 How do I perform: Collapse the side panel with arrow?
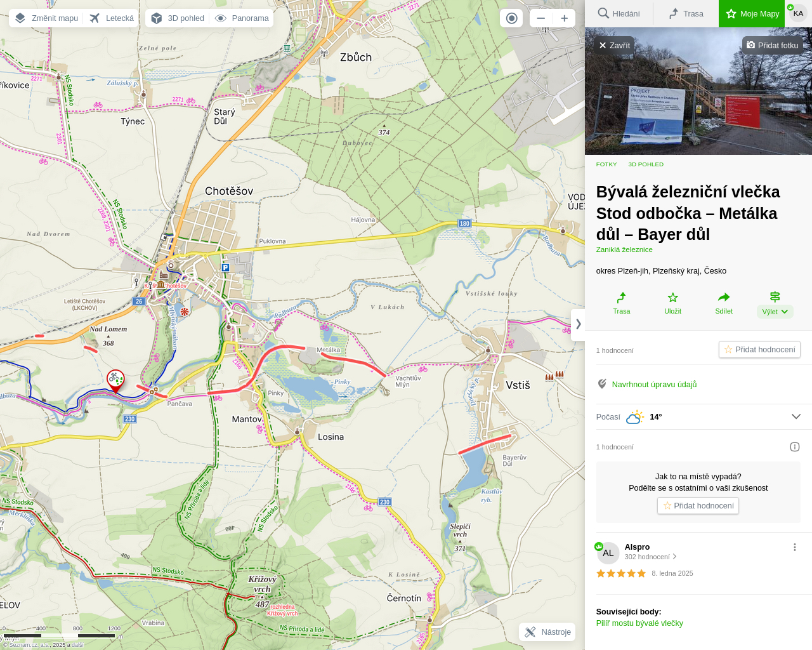pyautogui.click(x=578, y=324)
